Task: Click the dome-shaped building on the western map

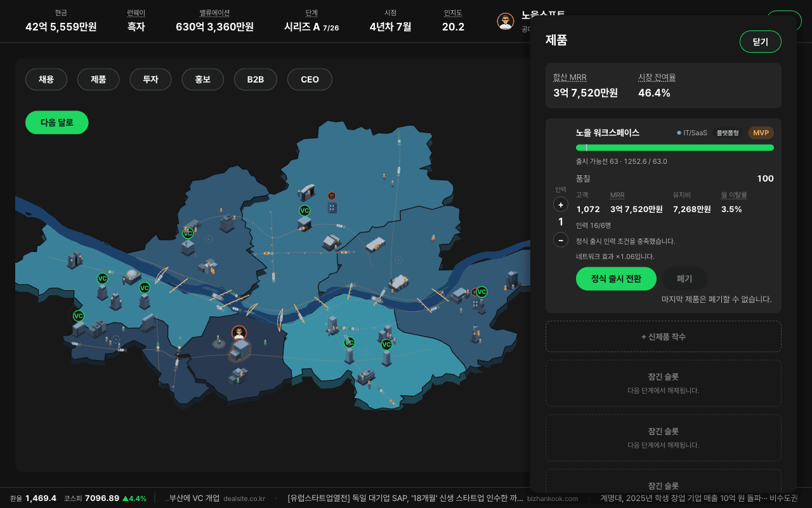Action: [x=132, y=276]
